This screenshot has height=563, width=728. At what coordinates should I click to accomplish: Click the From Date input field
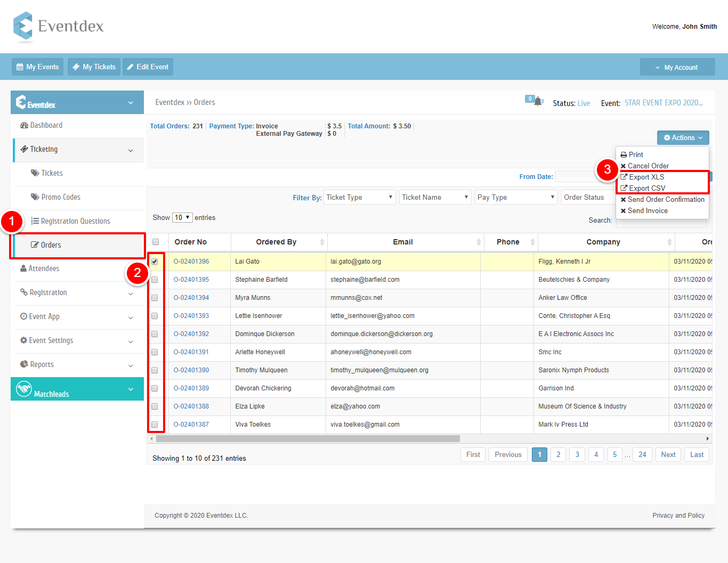[x=576, y=176]
